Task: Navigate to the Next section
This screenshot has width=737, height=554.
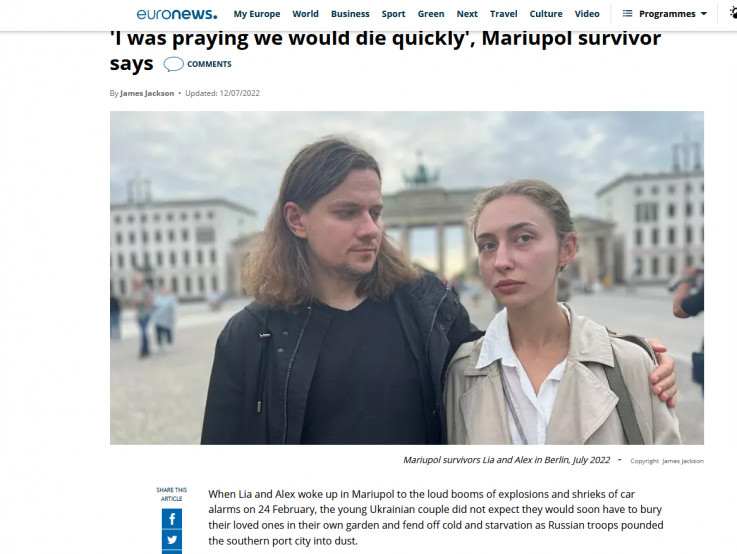Action: coord(467,14)
